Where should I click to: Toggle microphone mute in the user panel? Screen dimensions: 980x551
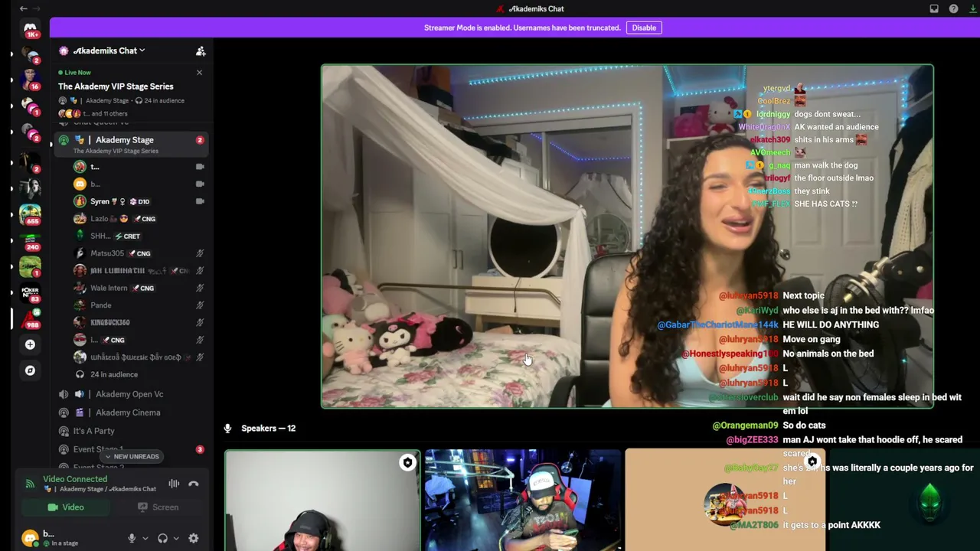pos(132,538)
